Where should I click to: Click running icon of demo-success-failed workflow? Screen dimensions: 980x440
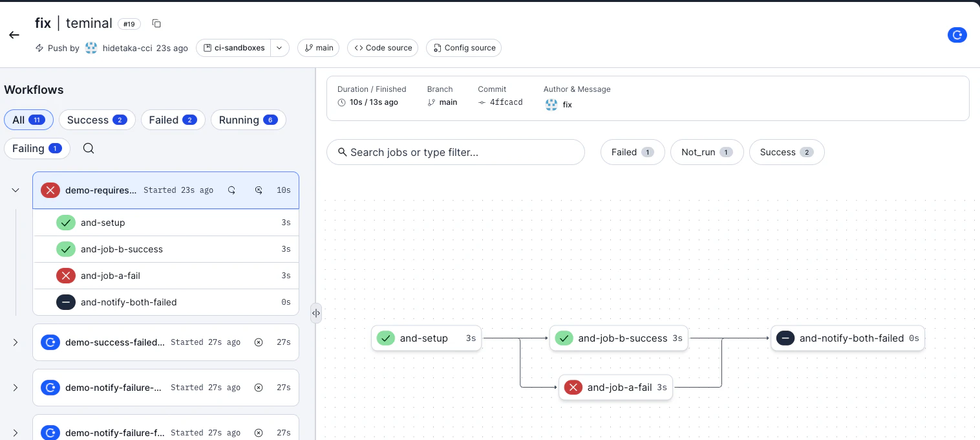pos(50,342)
